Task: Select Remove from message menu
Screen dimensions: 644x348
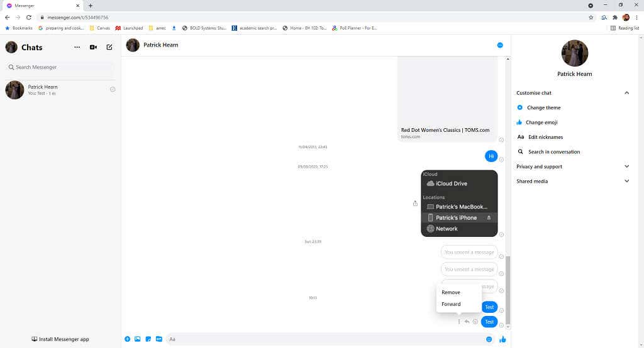Action: (x=451, y=293)
